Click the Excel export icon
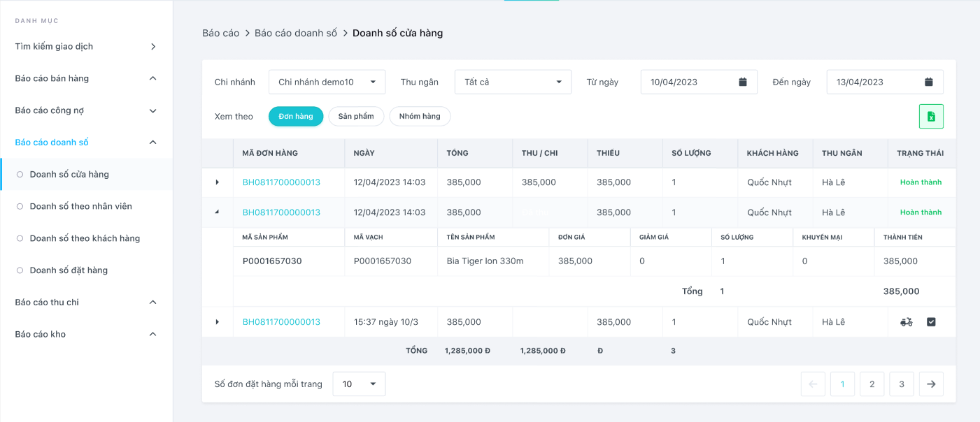Screen dimensions: 980x422 click(931, 117)
